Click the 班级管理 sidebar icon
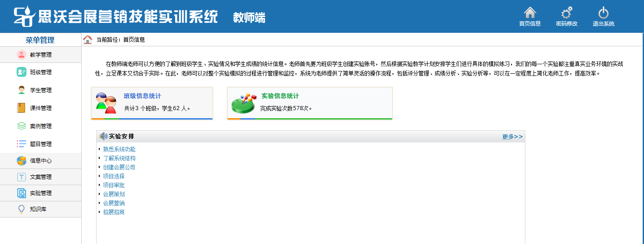This screenshot has width=644, height=244. point(21,72)
